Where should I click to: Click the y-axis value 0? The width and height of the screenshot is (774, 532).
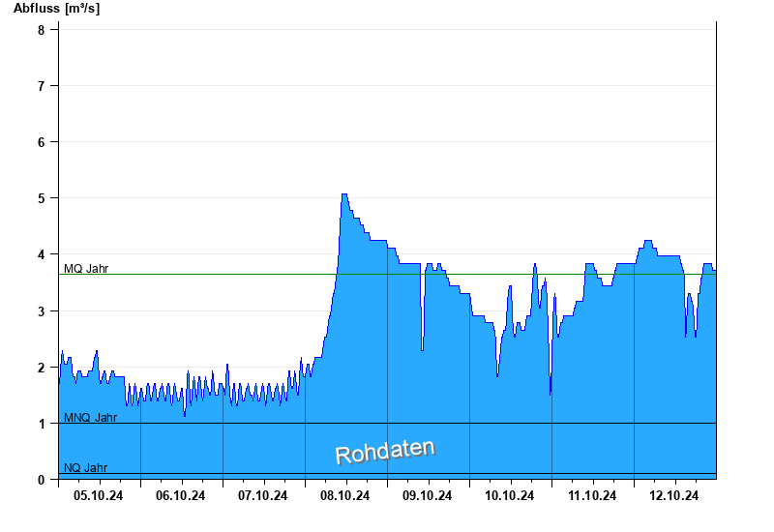coord(41,480)
